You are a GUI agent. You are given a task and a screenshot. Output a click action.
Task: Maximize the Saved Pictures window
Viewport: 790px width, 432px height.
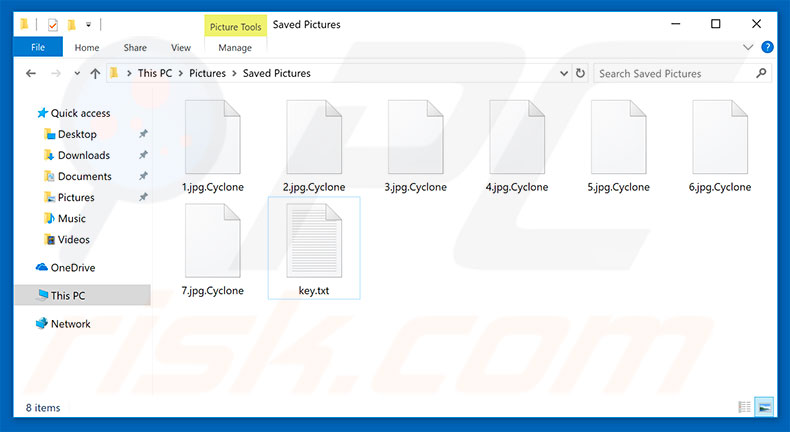point(715,24)
